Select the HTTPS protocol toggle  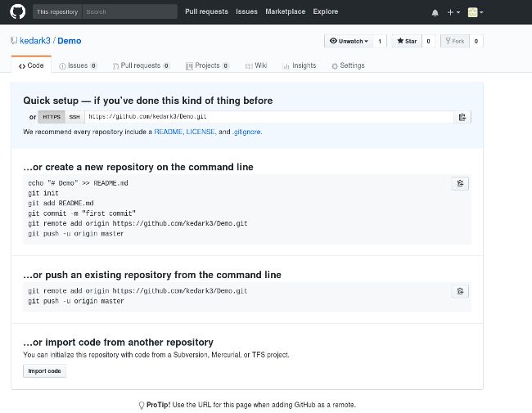[52, 117]
